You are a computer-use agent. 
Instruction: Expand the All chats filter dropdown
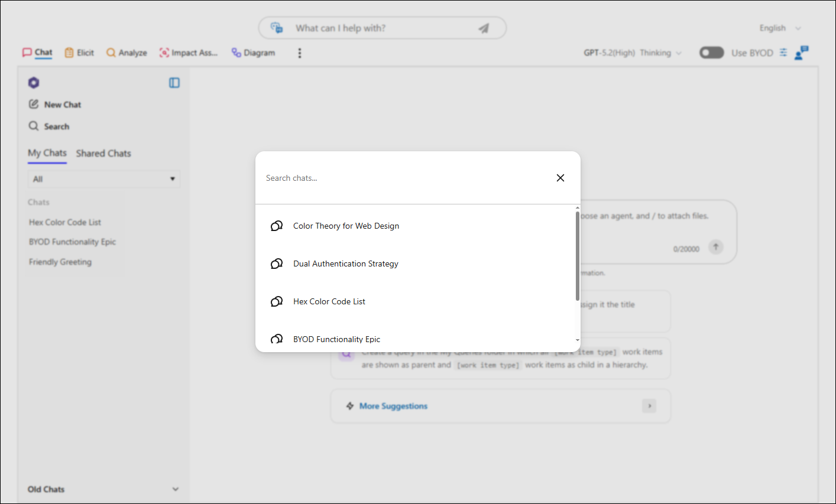[x=104, y=179]
